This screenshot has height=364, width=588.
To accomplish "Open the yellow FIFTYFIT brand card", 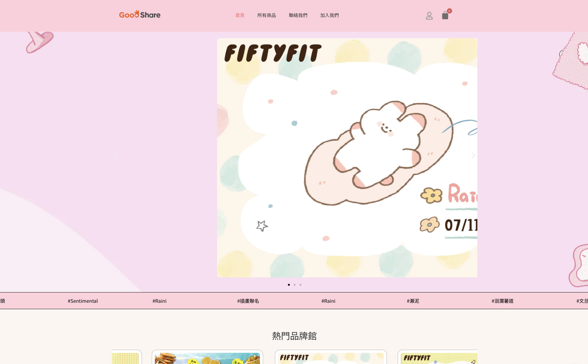I will pos(438,358).
